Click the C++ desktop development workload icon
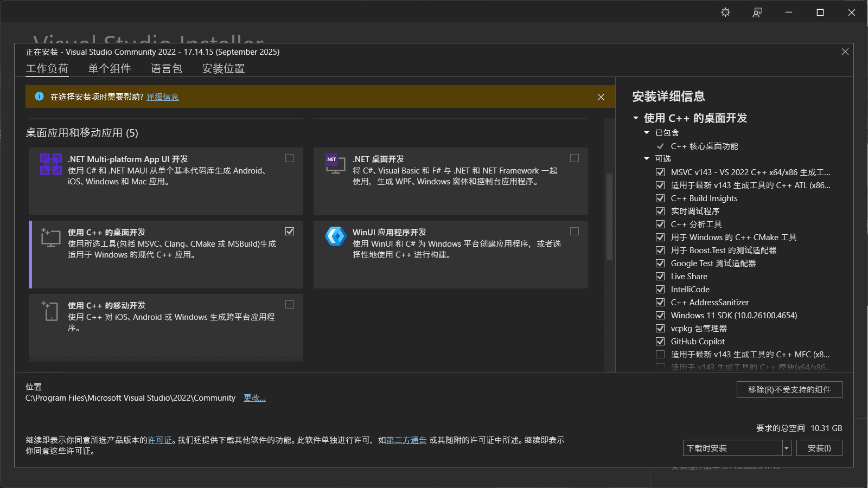868x488 pixels. point(50,237)
